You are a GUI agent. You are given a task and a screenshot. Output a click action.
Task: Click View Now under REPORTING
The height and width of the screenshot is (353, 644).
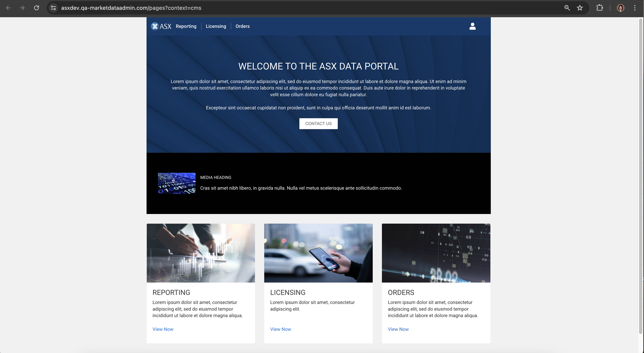tap(163, 329)
